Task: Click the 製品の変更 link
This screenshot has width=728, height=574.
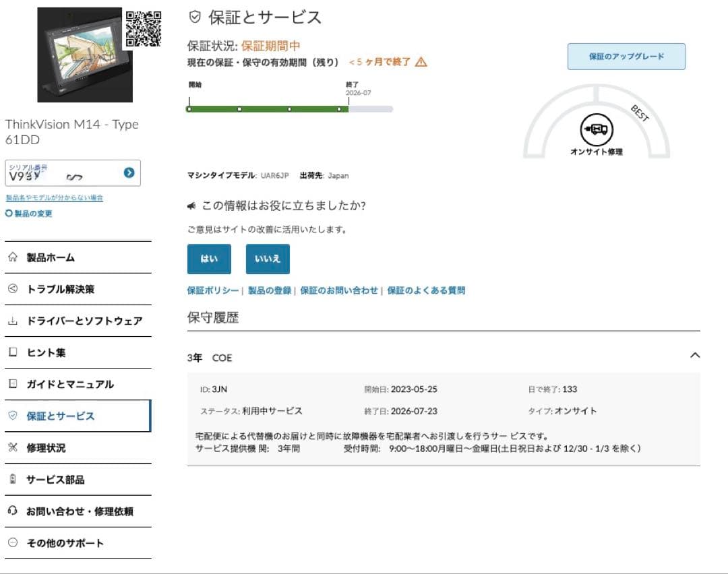Action: [33, 214]
